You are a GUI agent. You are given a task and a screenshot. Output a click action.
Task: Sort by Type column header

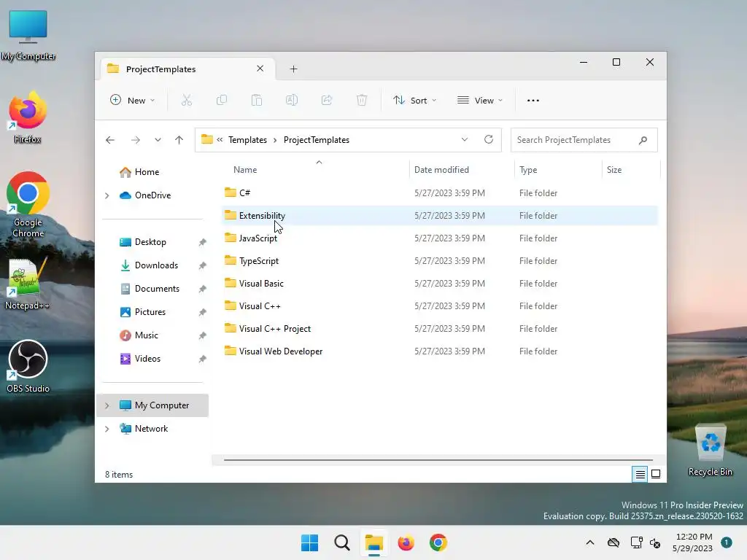[x=528, y=170]
